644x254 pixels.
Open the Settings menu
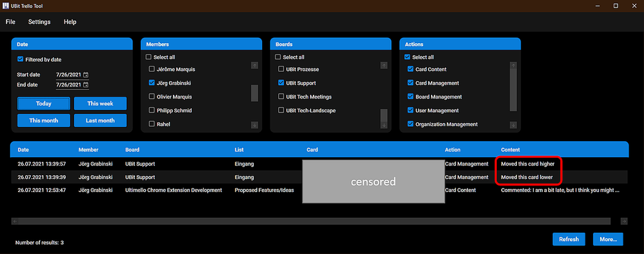coord(39,22)
